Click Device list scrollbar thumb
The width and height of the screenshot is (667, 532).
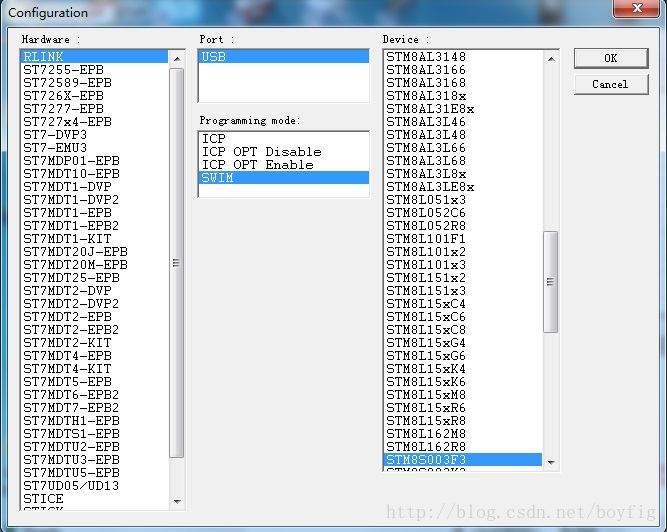coord(550,282)
